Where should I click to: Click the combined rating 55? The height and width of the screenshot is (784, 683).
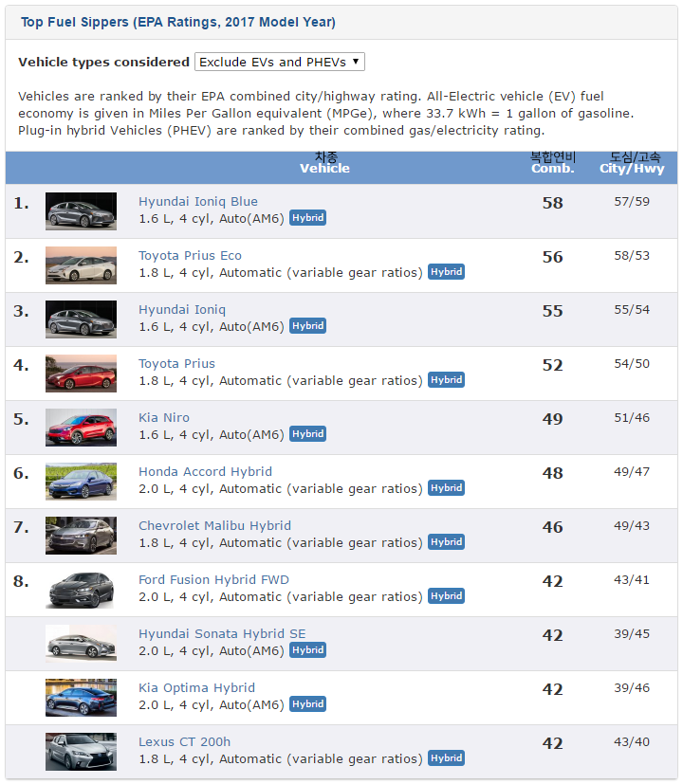pos(553,311)
